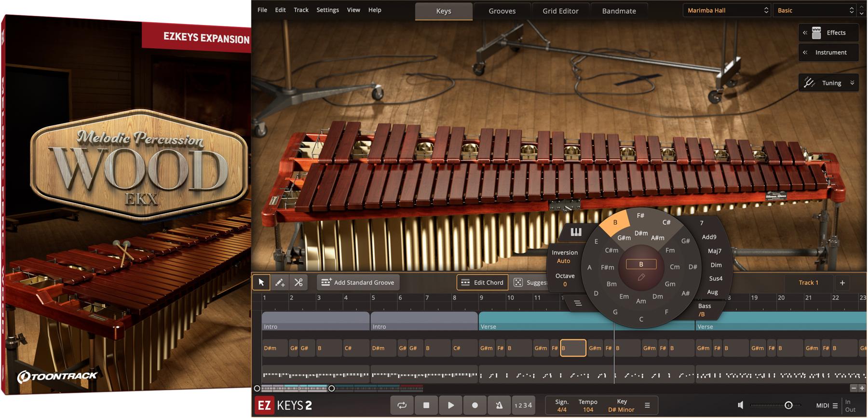
Task: Select the pencil draw tool
Action: coord(280,283)
